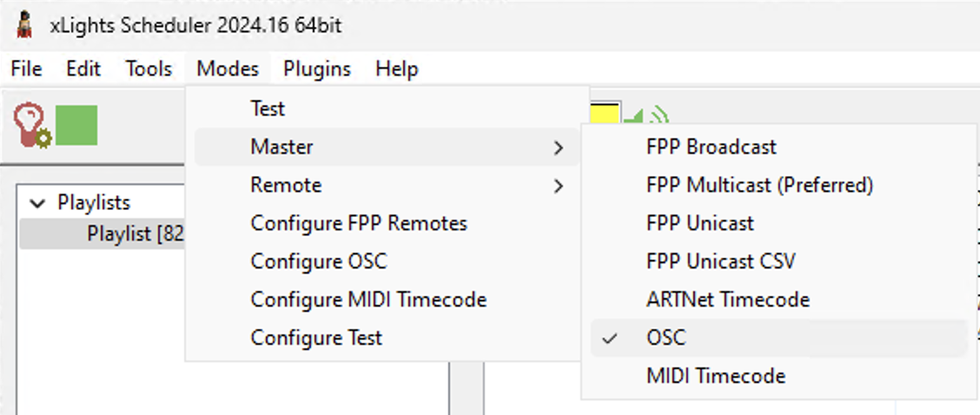Click the light bulb settings toolbar icon

click(x=32, y=125)
